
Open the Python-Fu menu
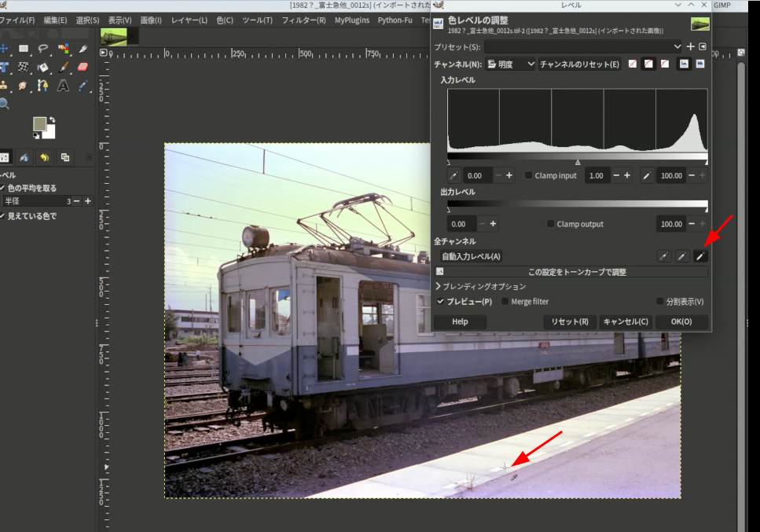(395, 20)
